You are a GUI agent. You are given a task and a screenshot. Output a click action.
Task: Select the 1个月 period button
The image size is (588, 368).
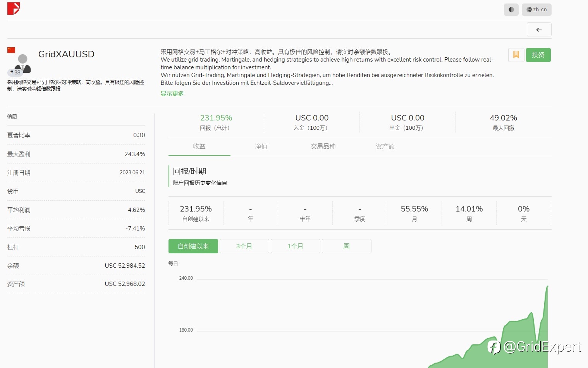click(x=296, y=246)
